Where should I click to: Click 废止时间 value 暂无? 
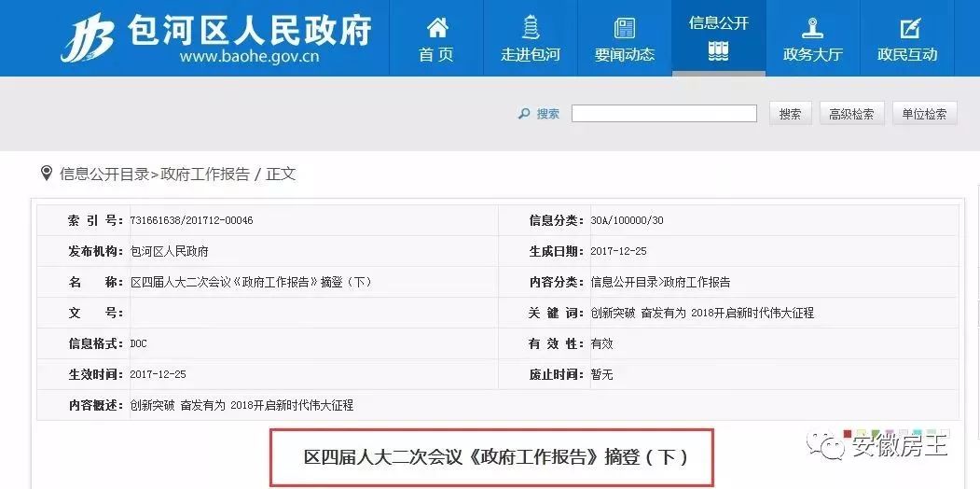[x=601, y=374]
